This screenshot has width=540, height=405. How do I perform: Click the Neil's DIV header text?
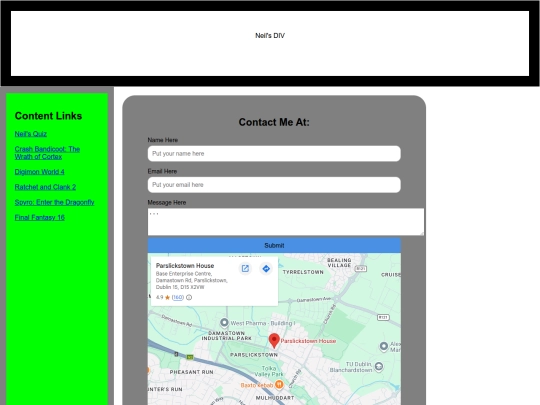tap(270, 35)
